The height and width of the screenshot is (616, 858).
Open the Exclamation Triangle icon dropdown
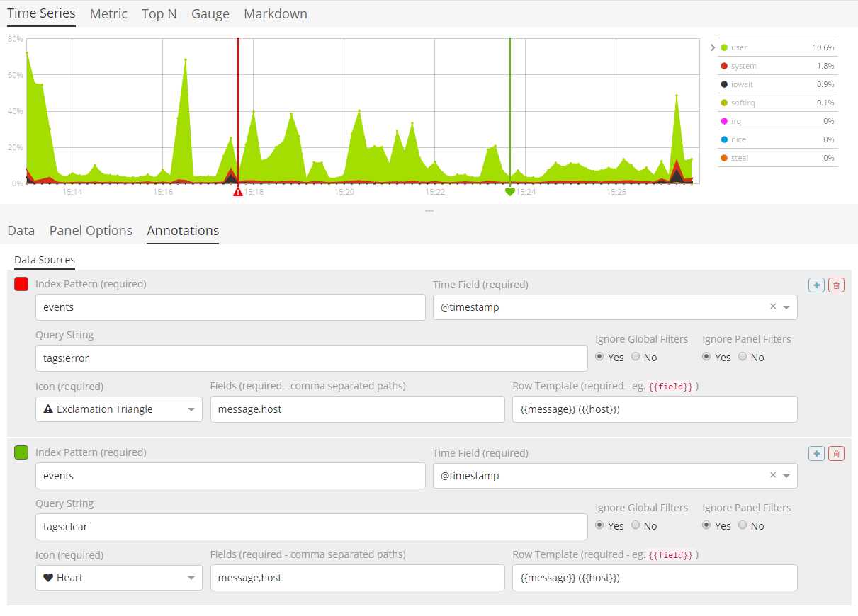[119, 409]
